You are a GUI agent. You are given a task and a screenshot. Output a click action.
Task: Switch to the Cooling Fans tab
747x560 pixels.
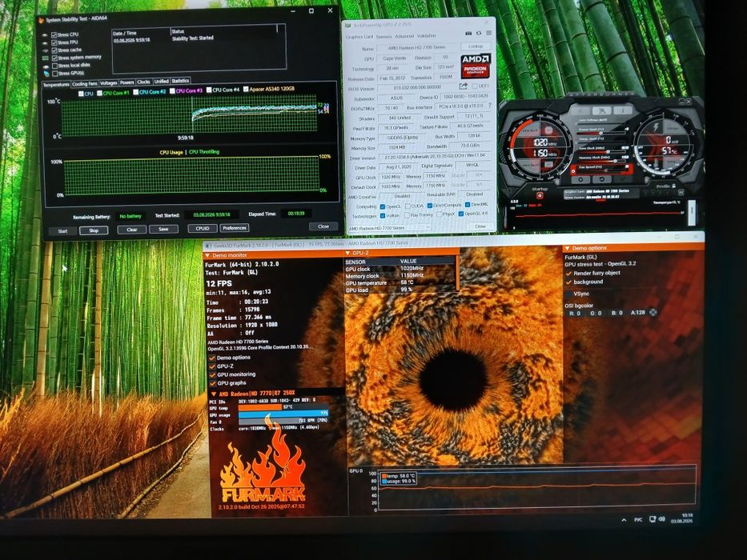click(84, 84)
